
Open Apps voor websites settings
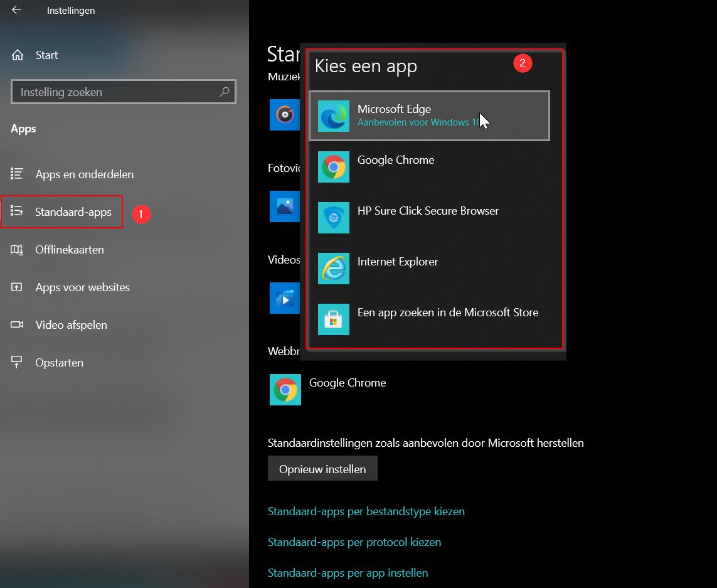click(x=82, y=287)
